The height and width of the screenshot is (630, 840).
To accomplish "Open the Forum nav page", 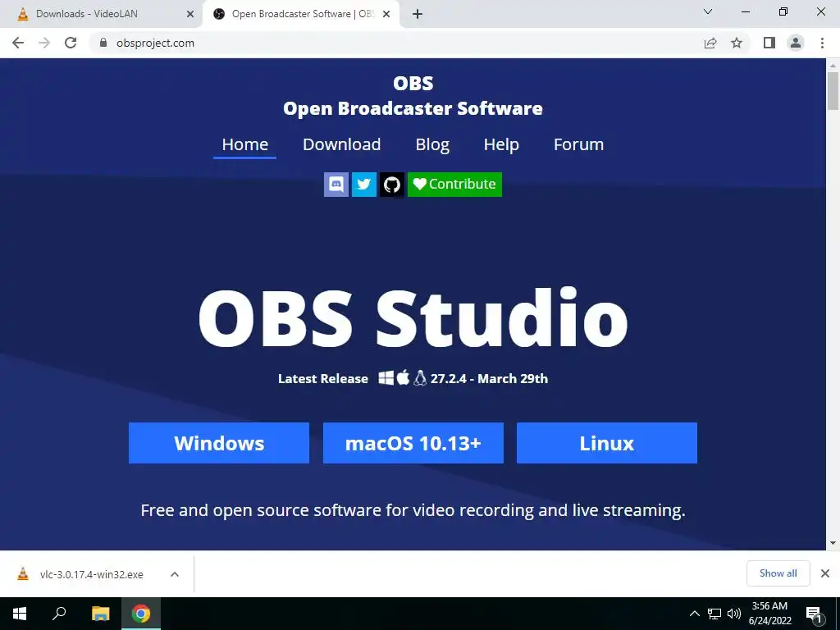I will 578,144.
